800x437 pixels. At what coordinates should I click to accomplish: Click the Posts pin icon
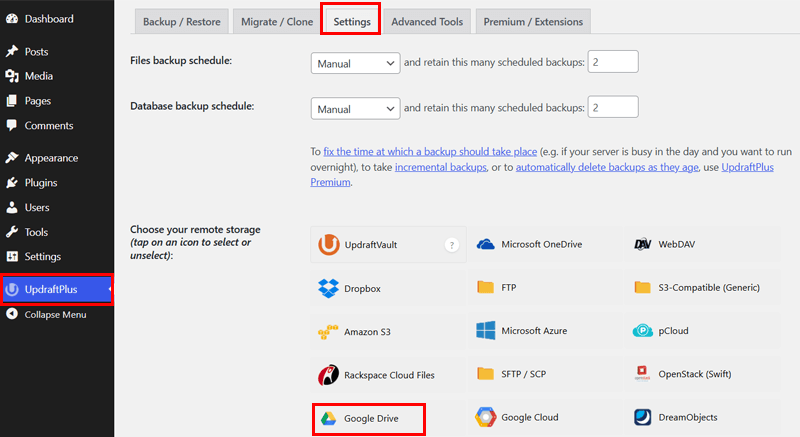pyautogui.click(x=12, y=52)
